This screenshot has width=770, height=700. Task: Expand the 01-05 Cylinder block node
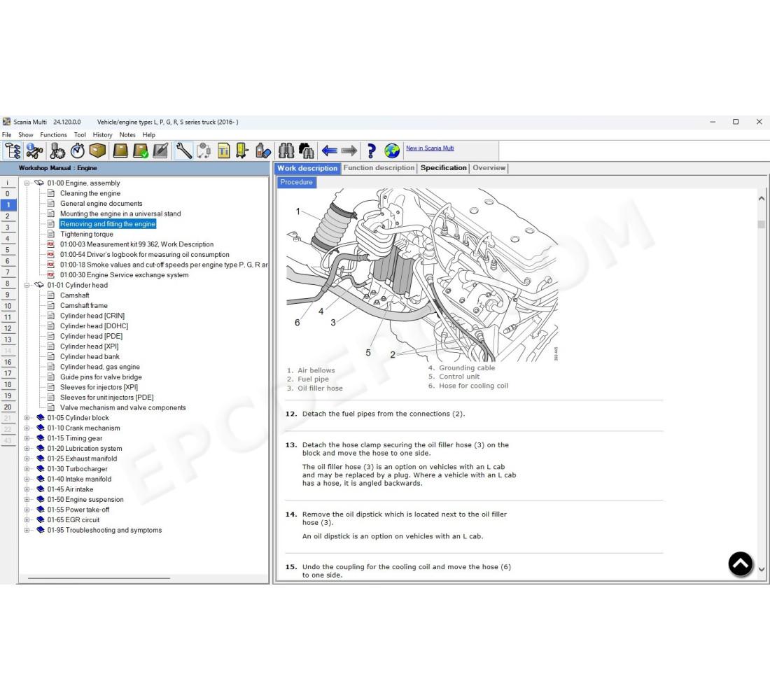tap(27, 417)
